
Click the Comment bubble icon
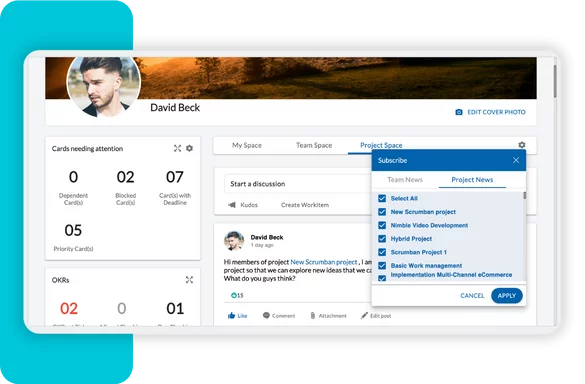266,316
